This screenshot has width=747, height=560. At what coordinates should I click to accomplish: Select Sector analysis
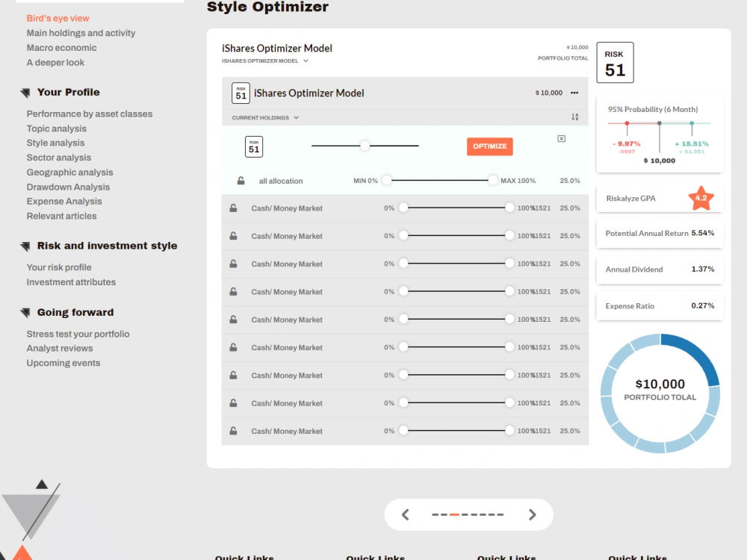coord(58,158)
